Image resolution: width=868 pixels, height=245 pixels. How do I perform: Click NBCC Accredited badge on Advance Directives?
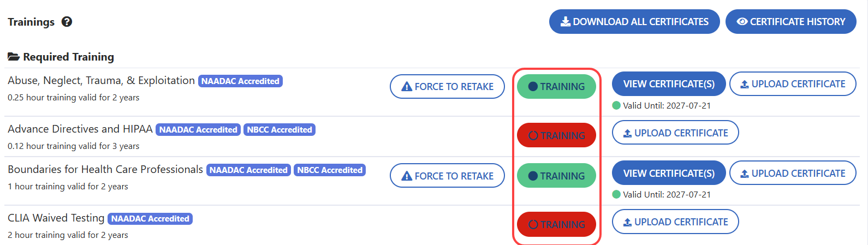(x=280, y=130)
